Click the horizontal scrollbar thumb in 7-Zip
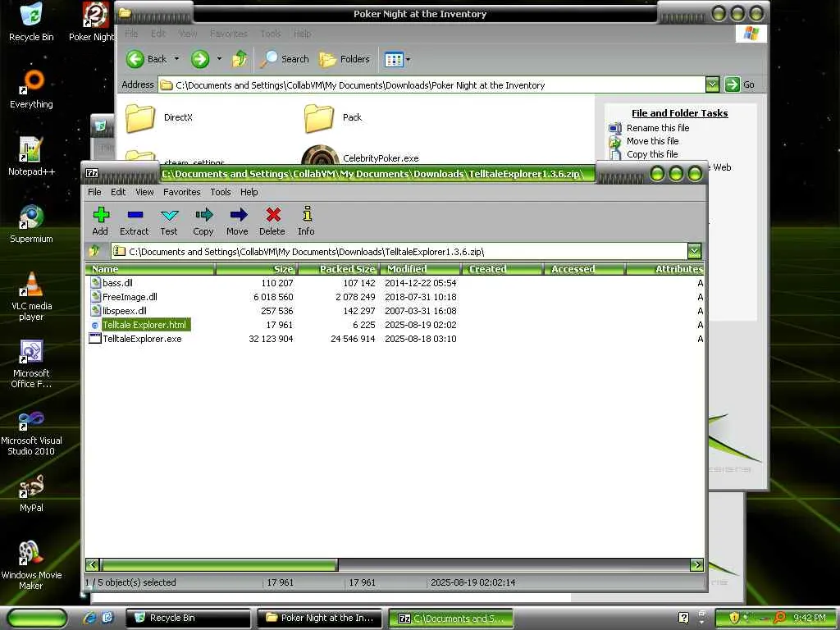The width and height of the screenshot is (840, 630). click(x=219, y=564)
